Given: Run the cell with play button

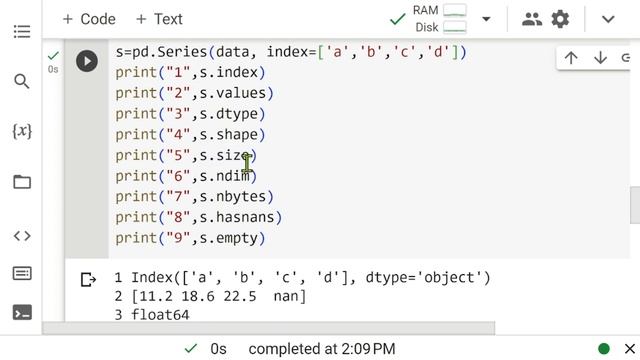Looking at the screenshot, I should 87,61.
